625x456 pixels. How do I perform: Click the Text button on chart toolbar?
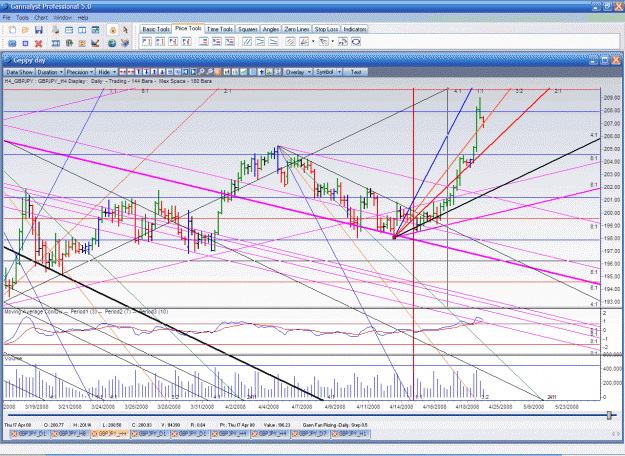click(356, 72)
